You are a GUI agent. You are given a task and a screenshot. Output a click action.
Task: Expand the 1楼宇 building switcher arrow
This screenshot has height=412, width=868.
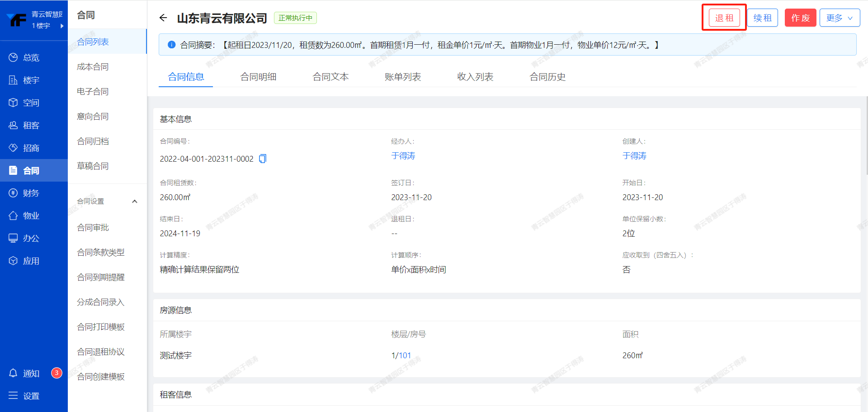click(x=62, y=26)
